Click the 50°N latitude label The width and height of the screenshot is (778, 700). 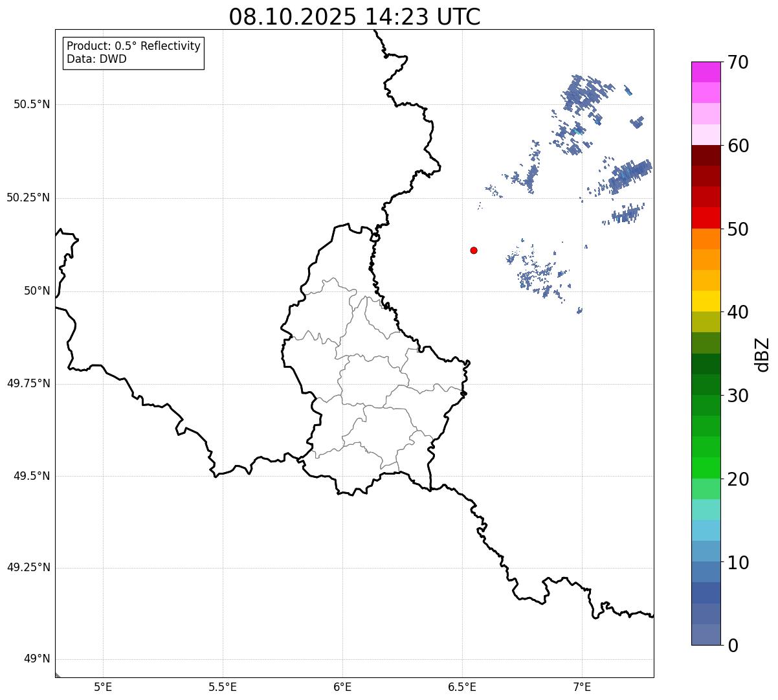tap(37, 291)
